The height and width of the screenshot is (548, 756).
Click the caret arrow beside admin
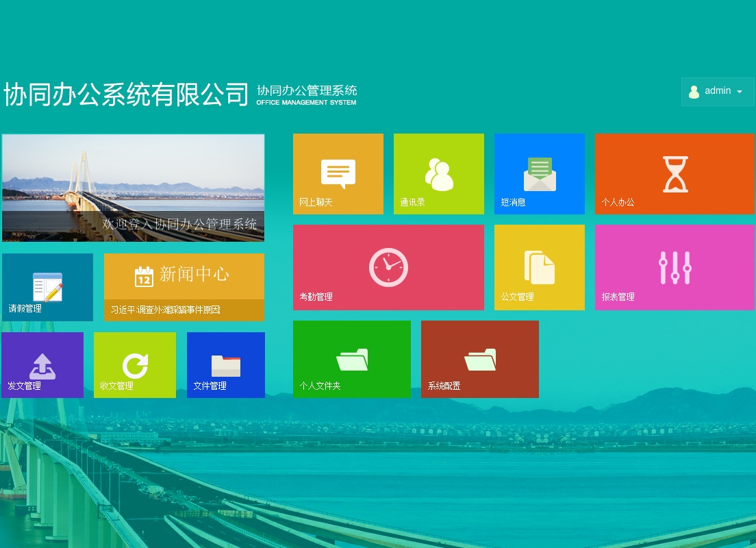pyautogui.click(x=740, y=92)
